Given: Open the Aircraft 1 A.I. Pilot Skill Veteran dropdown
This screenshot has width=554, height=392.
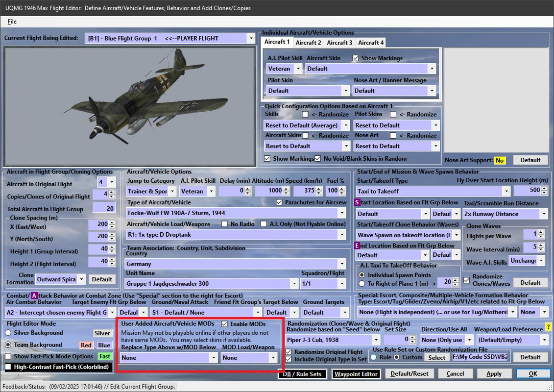Looking at the screenshot, I should tap(285, 69).
